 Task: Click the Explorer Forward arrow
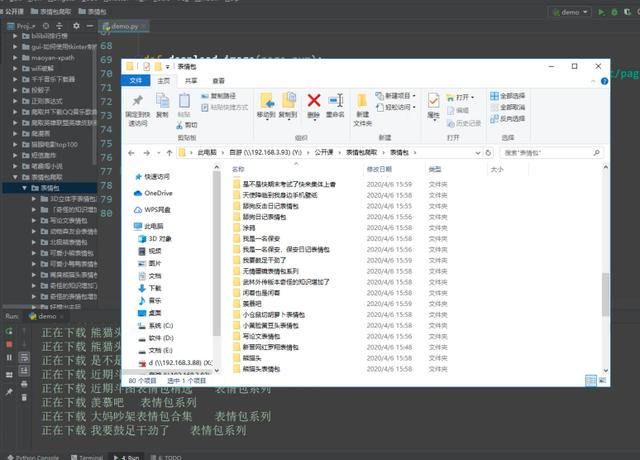point(146,153)
